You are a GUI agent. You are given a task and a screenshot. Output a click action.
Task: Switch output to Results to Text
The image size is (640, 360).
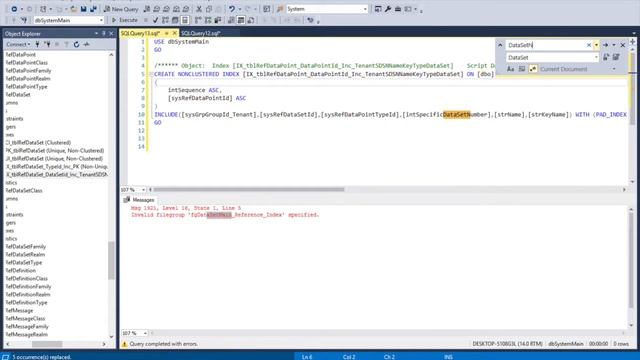231,20
